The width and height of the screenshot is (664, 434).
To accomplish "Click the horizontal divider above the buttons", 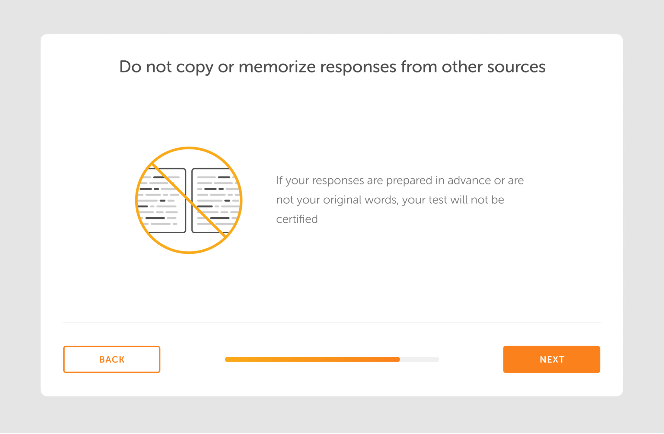I will pos(332,323).
